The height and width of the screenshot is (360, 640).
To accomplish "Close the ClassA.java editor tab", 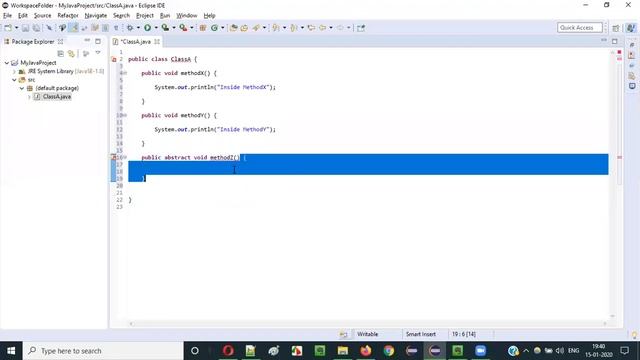I will (x=157, y=42).
